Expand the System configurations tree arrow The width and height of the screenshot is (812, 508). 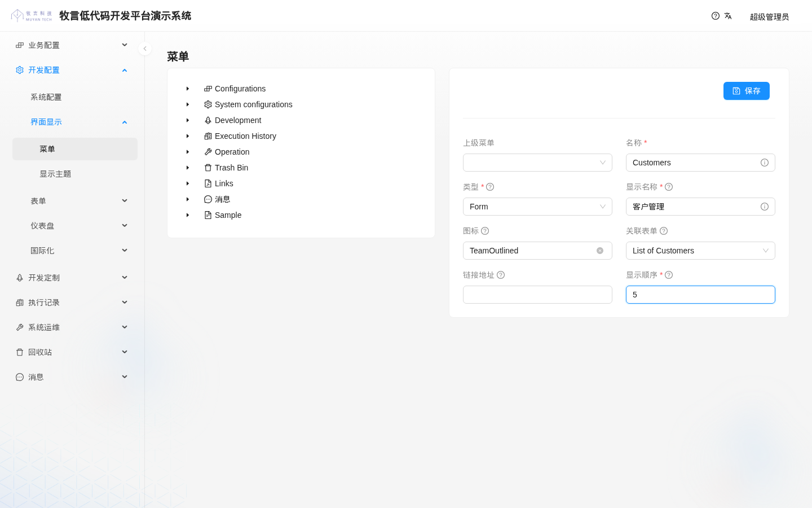tap(188, 104)
